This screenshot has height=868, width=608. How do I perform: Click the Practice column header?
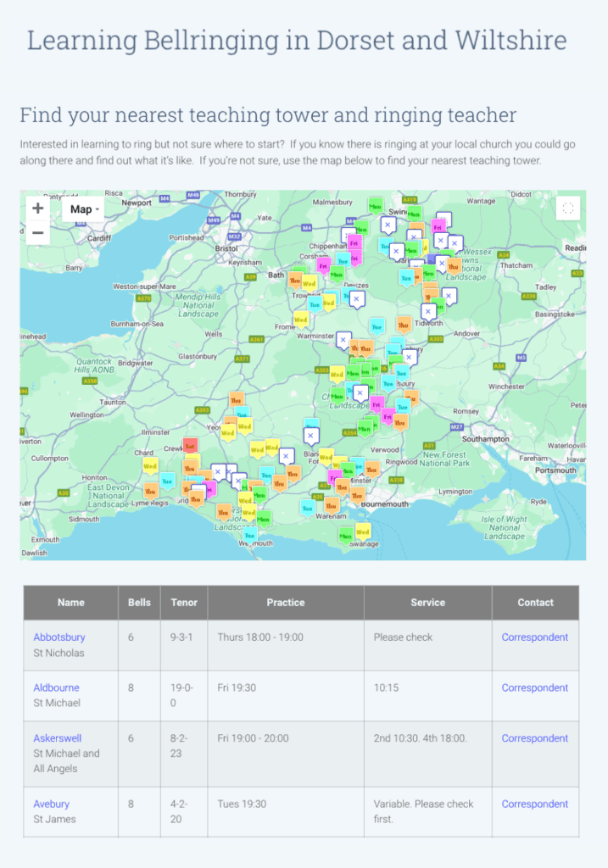[x=286, y=603]
